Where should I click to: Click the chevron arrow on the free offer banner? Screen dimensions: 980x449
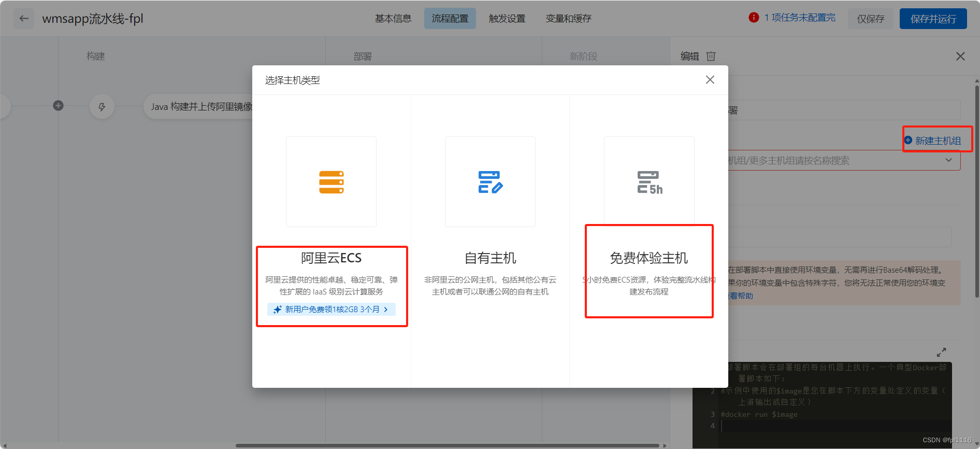coord(386,310)
